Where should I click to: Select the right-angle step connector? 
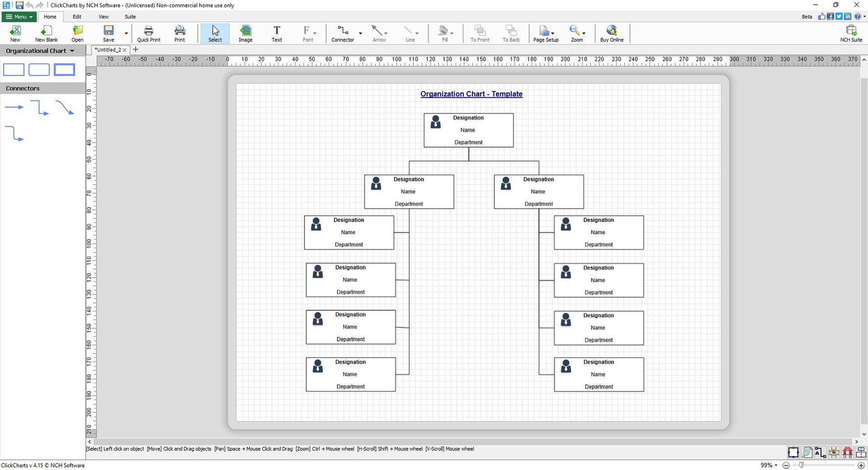39,107
